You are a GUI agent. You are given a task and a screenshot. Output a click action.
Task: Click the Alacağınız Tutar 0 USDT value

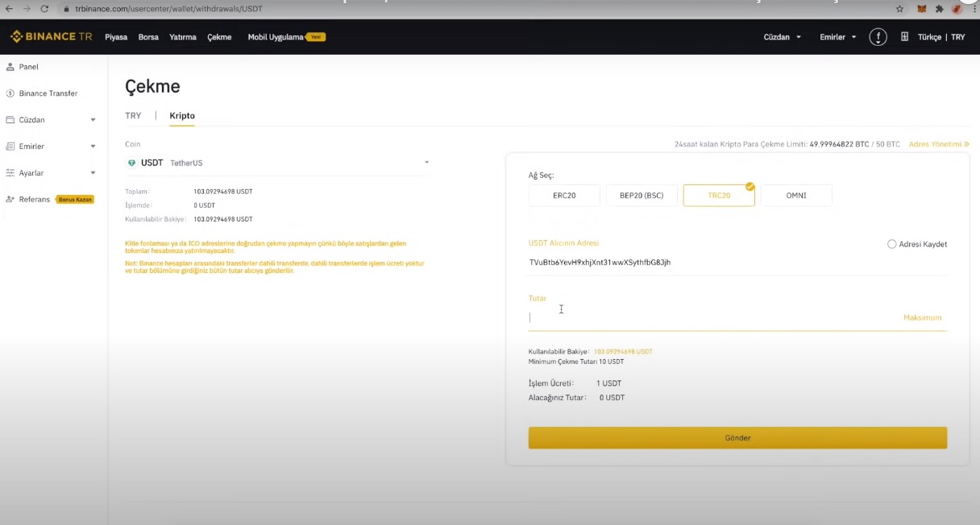pos(612,398)
